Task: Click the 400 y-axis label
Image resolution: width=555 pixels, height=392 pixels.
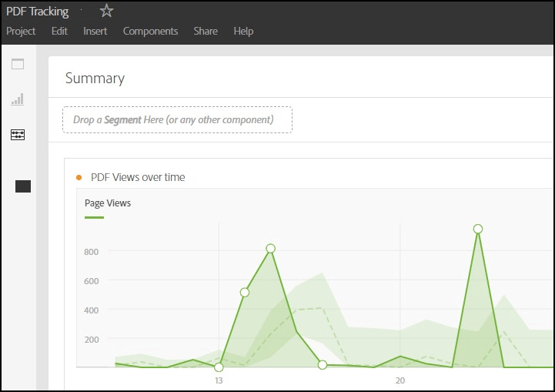Action: [x=92, y=310]
